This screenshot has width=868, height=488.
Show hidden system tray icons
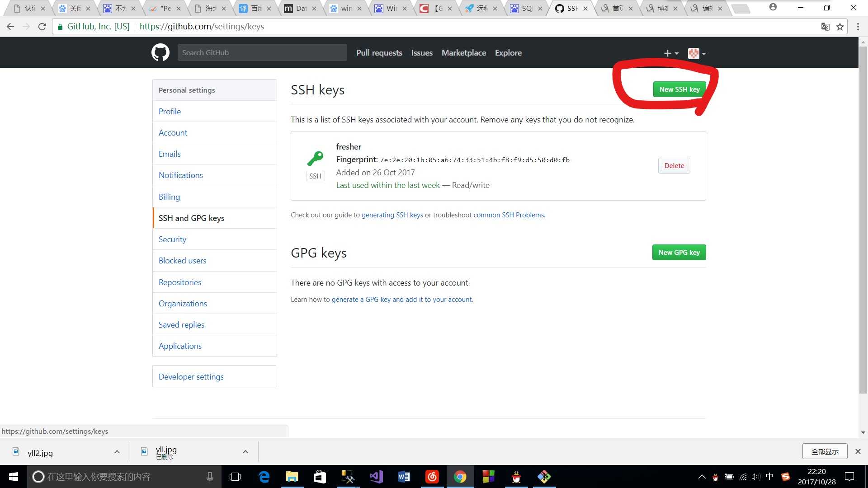pyautogui.click(x=702, y=477)
